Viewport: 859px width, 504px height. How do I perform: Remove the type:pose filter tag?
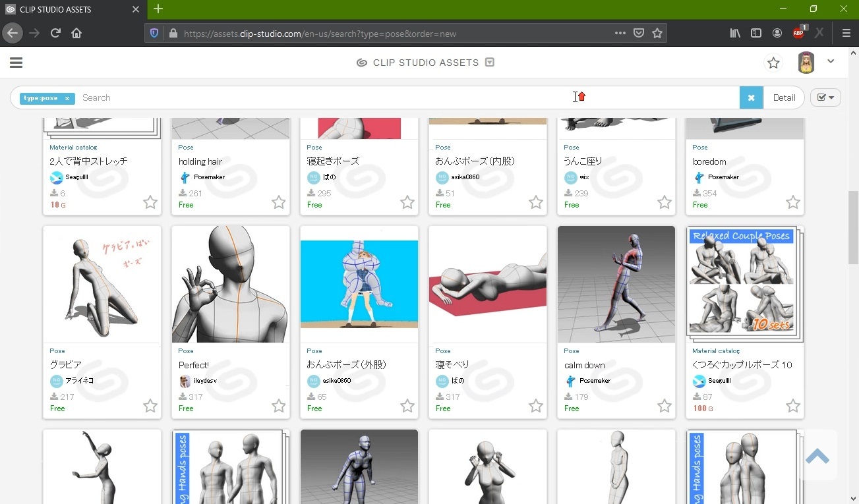click(67, 98)
